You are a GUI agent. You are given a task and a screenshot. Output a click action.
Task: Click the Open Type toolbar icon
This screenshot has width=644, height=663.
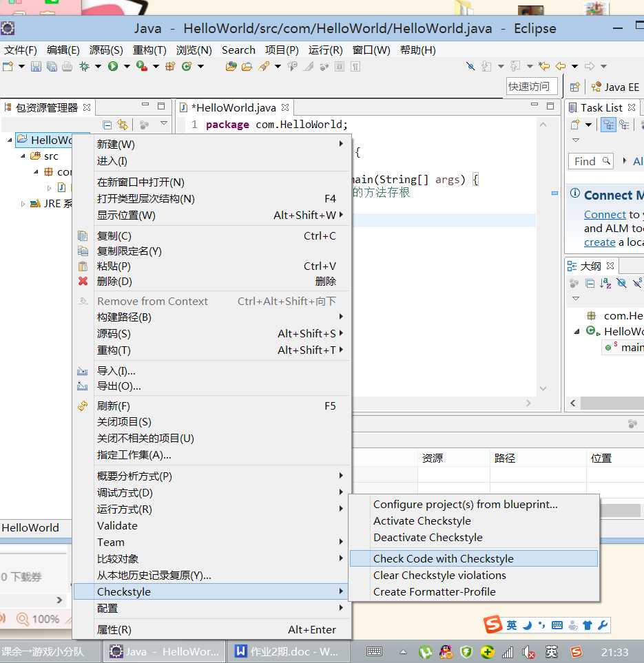click(231, 66)
